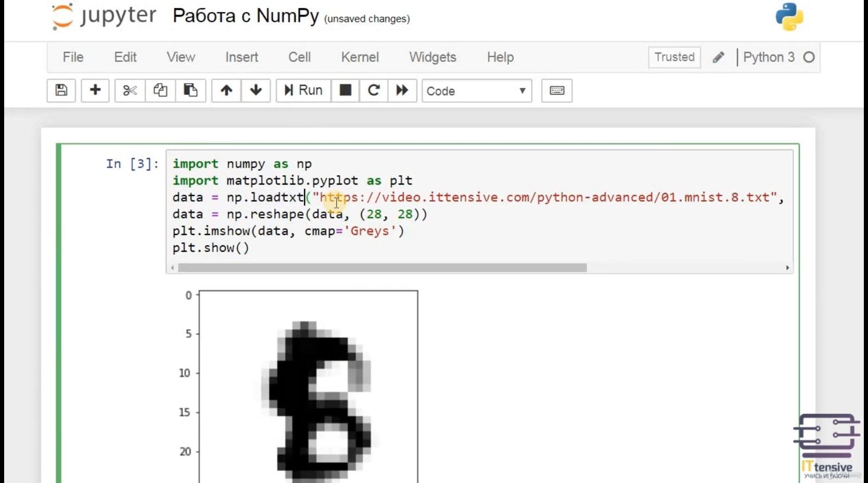Copy selected cells icon
Viewport: 868px width, 483px height.
point(160,90)
